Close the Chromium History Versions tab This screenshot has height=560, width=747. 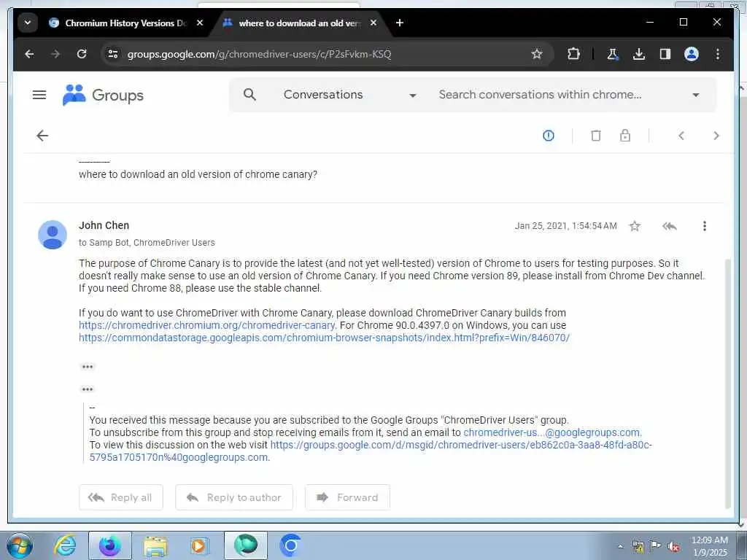click(x=200, y=23)
